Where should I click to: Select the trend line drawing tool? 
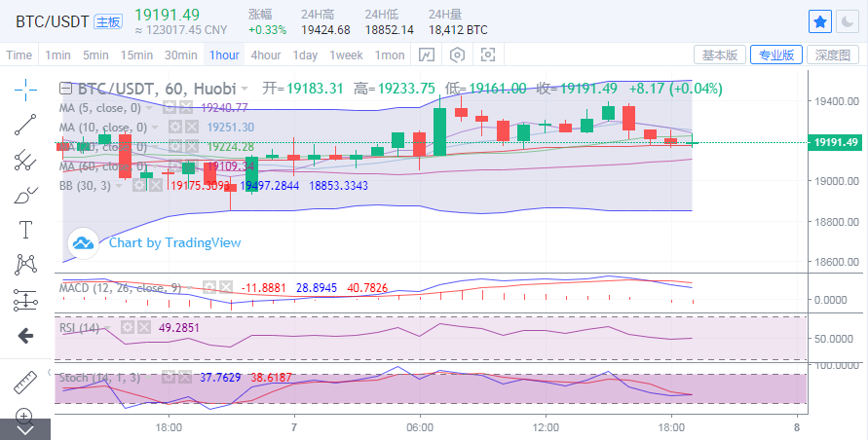(25, 125)
